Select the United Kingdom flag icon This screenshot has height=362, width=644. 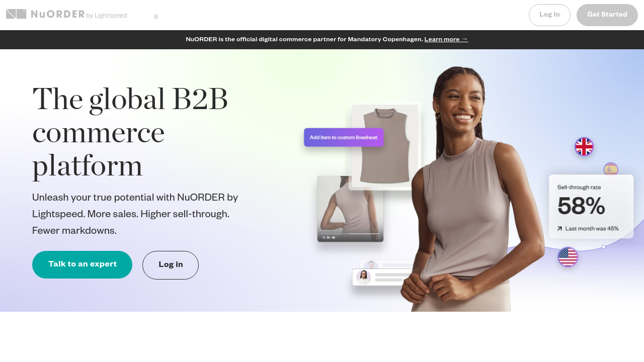(584, 147)
